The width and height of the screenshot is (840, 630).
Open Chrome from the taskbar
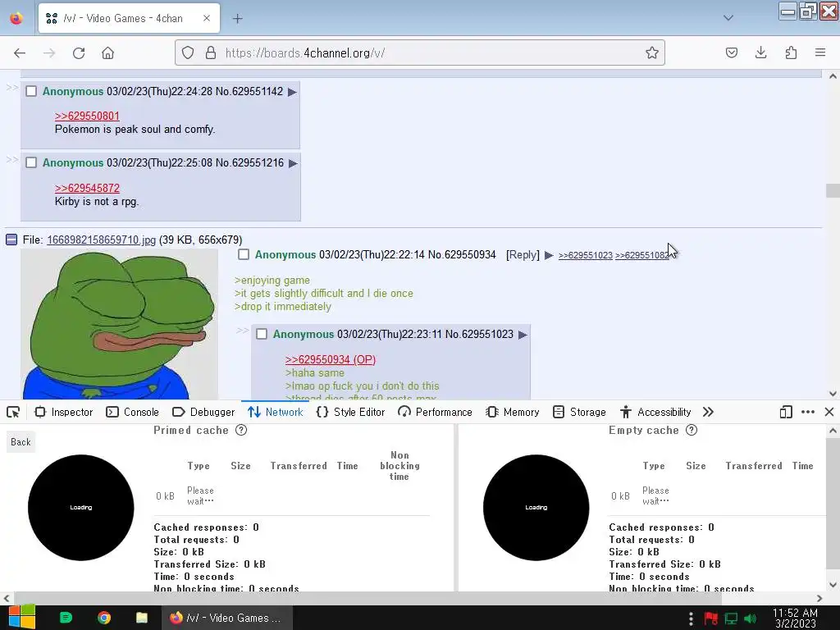(104, 618)
